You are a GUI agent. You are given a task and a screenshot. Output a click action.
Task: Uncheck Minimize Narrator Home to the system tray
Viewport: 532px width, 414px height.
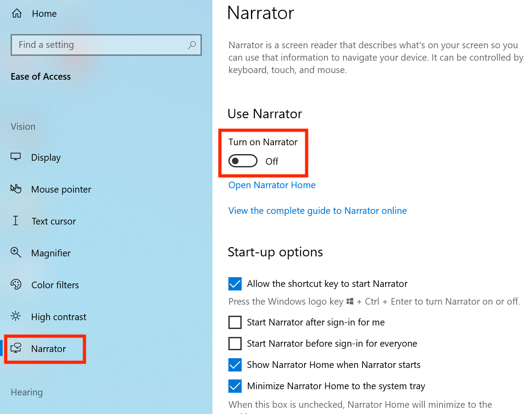tap(235, 386)
